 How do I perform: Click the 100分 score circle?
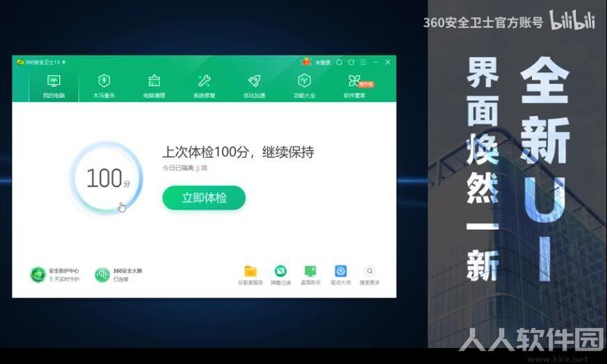106,178
